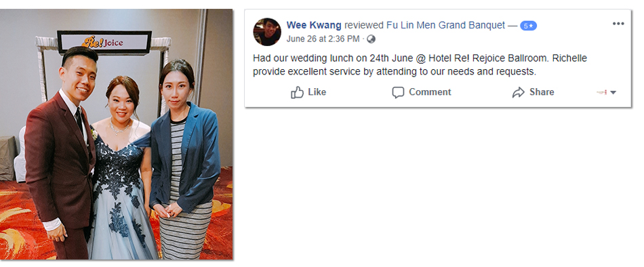
Task: Click the curved arrow Share icon
Action: pos(519,92)
